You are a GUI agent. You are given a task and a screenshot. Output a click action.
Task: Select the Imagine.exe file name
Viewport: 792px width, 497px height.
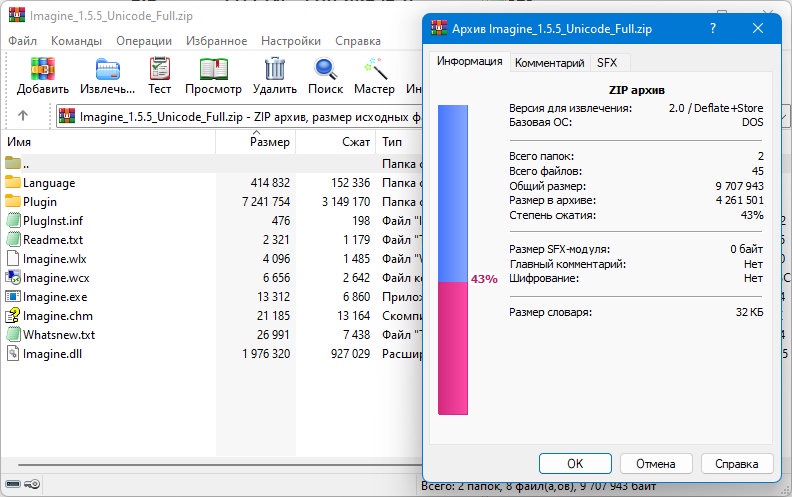pos(55,296)
